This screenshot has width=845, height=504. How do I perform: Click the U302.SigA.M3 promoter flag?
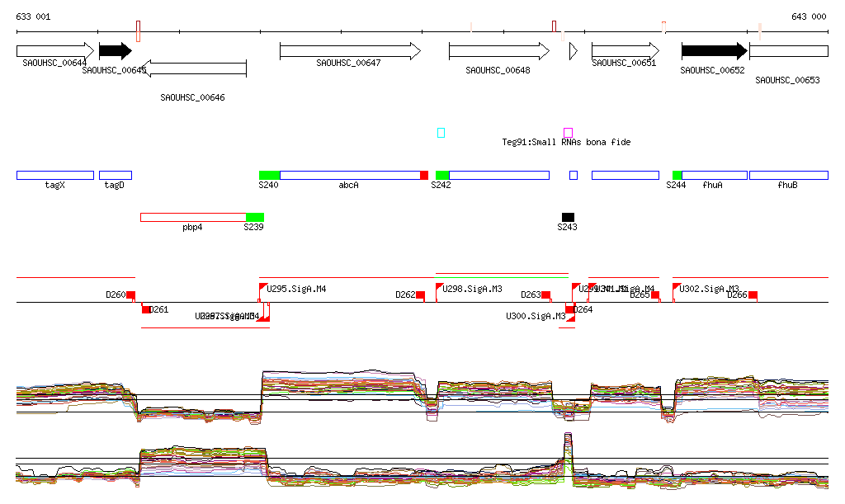pos(677,288)
